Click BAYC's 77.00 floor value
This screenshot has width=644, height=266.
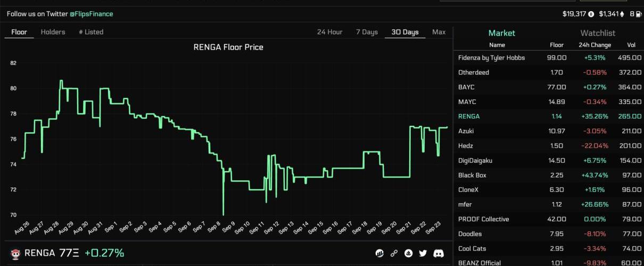coord(557,87)
